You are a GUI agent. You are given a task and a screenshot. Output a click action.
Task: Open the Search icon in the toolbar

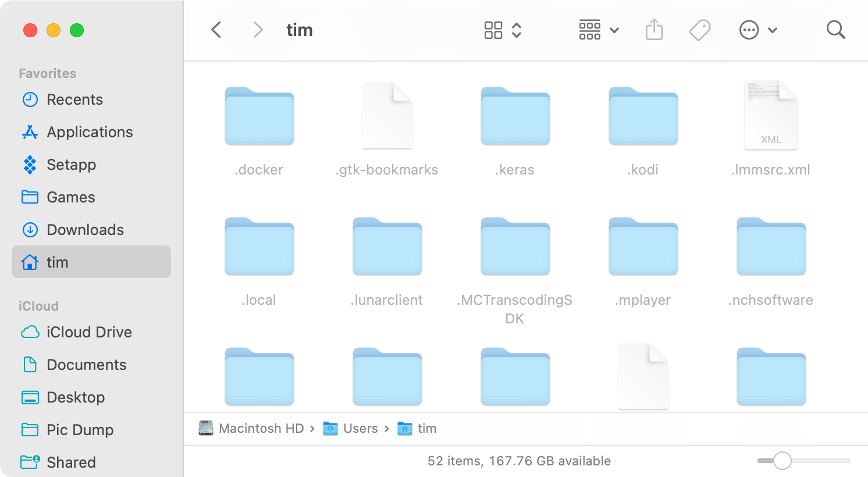(x=835, y=29)
